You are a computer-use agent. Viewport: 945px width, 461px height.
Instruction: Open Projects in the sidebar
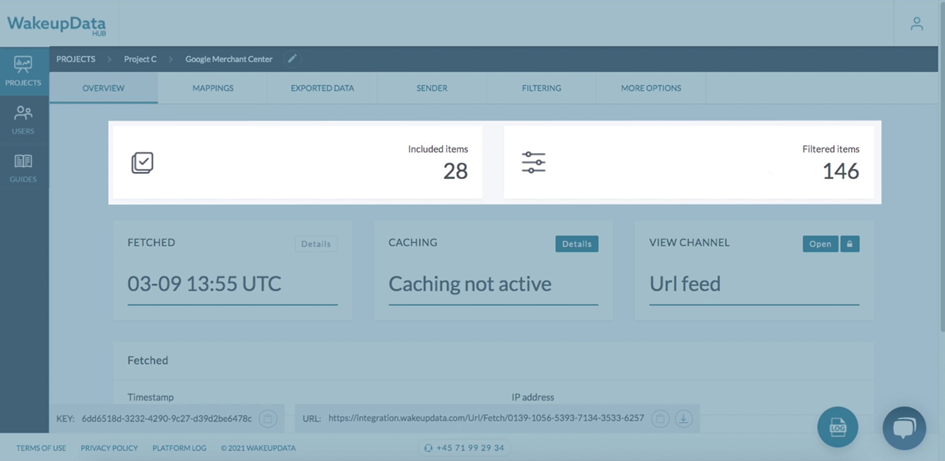(24, 71)
